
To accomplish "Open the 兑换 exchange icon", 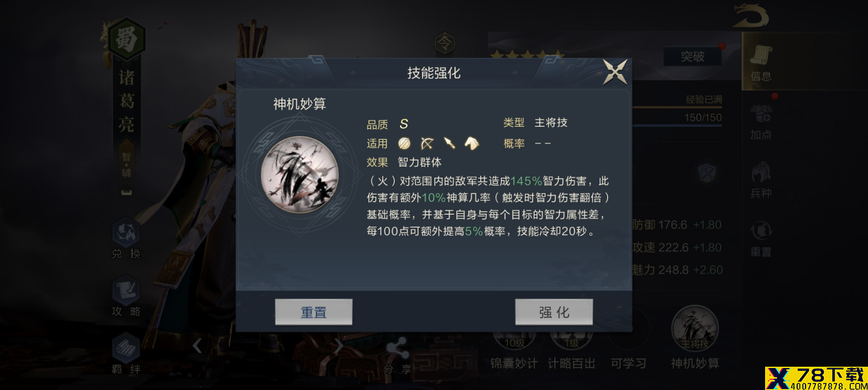I will 126,239.
